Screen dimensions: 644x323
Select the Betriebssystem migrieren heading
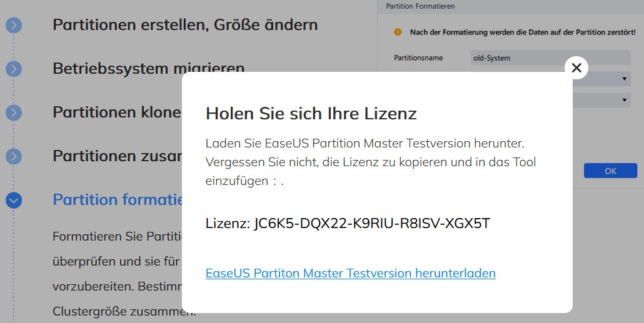coord(149,68)
